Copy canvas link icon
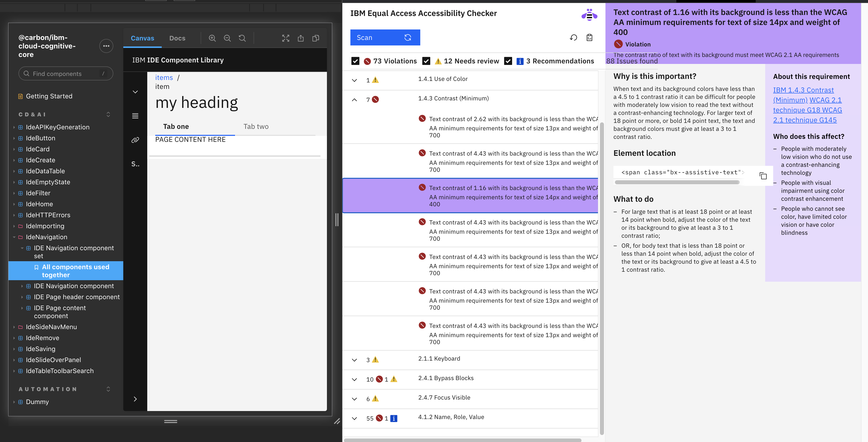The height and width of the screenshot is (442, 868). 316,38
